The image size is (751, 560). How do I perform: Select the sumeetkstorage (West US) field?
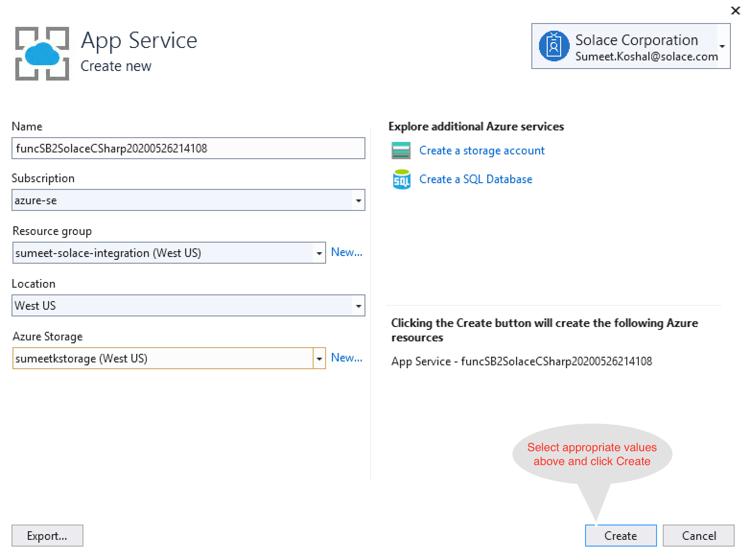pos(163,359)
